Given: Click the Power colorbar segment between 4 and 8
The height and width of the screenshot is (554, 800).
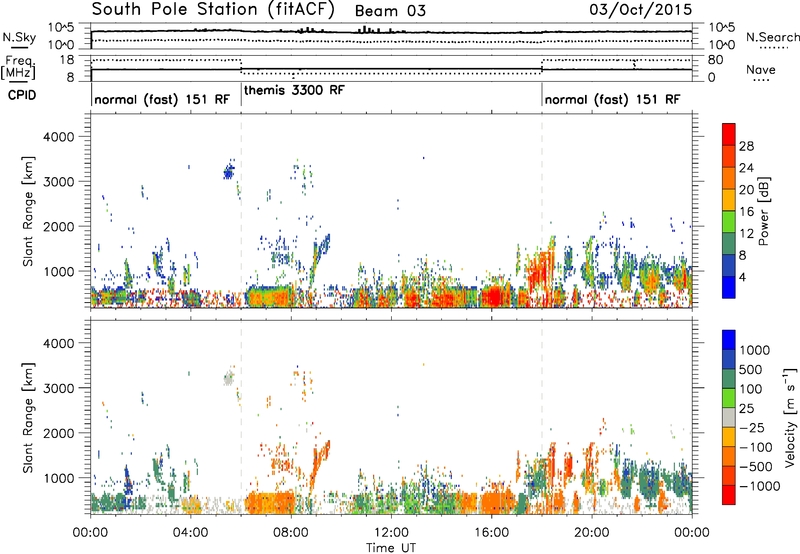Looking at the screenshot, I should coord(729,265).
